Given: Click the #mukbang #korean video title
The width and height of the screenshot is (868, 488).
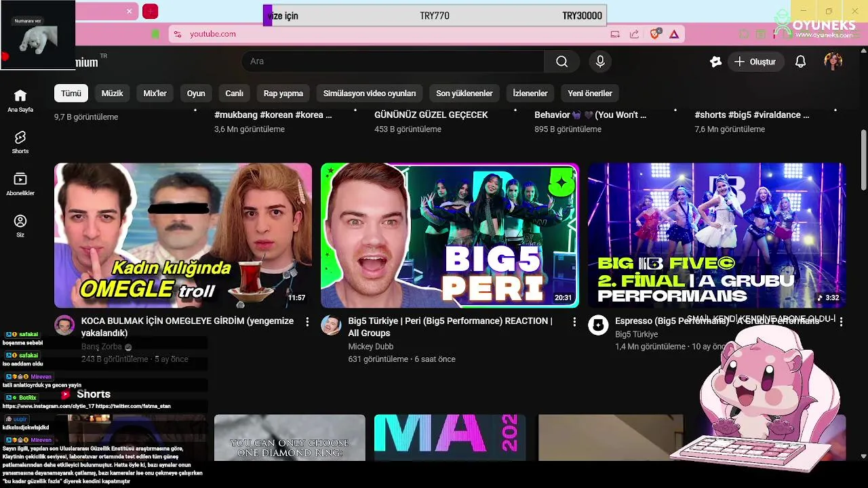Looking at the screenshot, I should 273,115.
